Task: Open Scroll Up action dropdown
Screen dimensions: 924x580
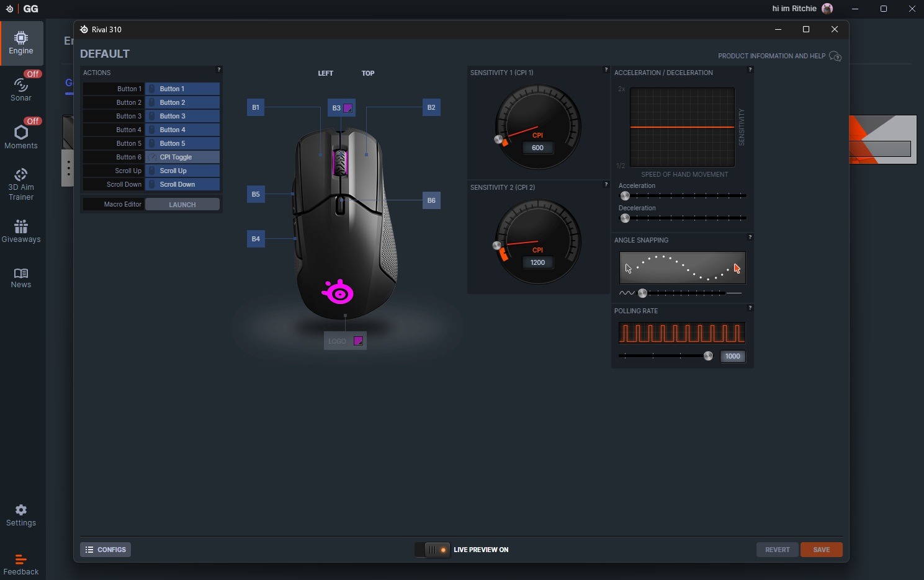Action: 182,171
